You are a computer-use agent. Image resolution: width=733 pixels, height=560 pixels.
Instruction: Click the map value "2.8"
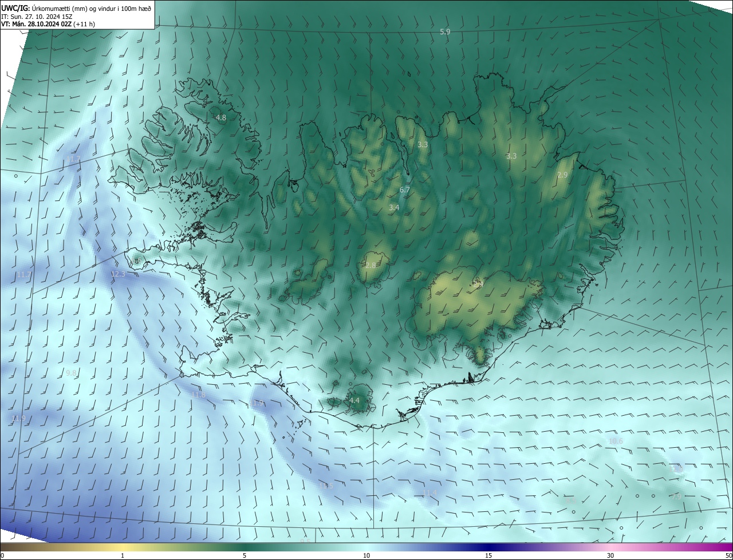(371, 266)
